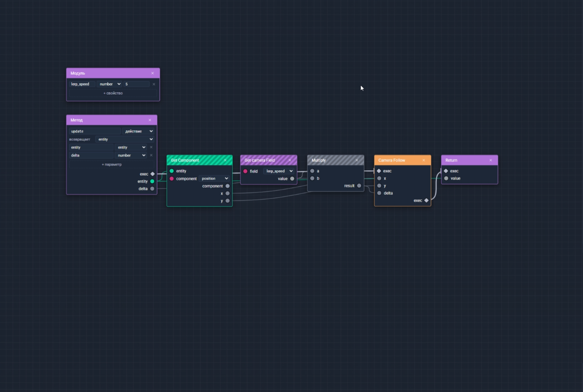This screenshot has height=392, width=583.
Task: Open delta parameter type dropdown
Action: pyautogui.click(x=131, y=155)
